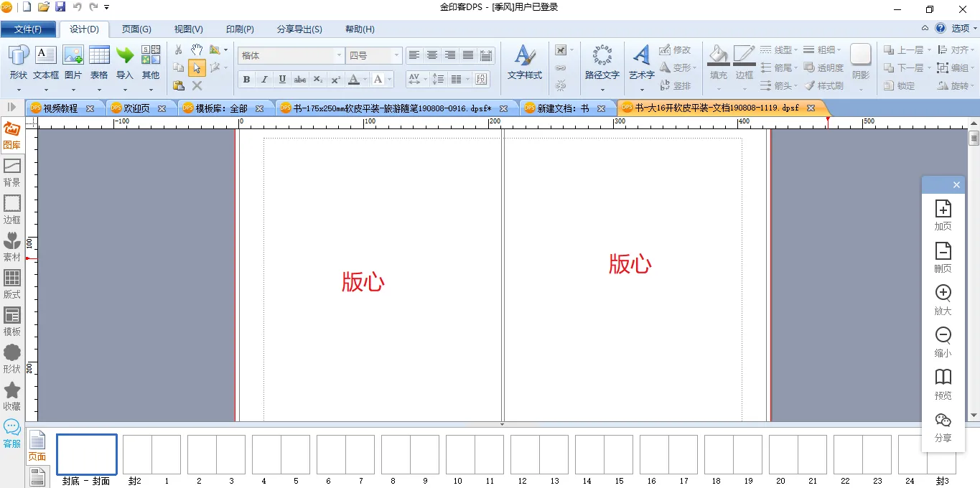The width and height of the screenshot is (980, 488).
Task: Open the 文件(F) menu
Action: coord(28,29)
